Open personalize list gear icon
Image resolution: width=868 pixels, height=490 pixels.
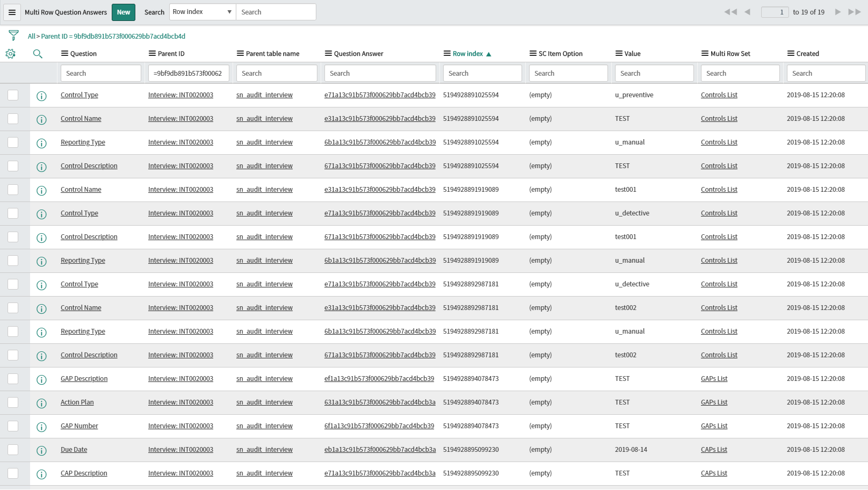click(10, 54)
